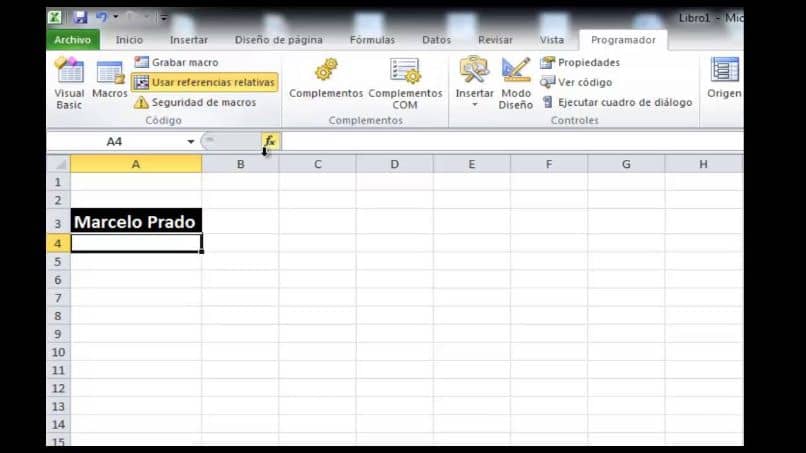Screen dimensions: 806x453
Task: Select the Programador tab
Action: click(x=623, y=40)
